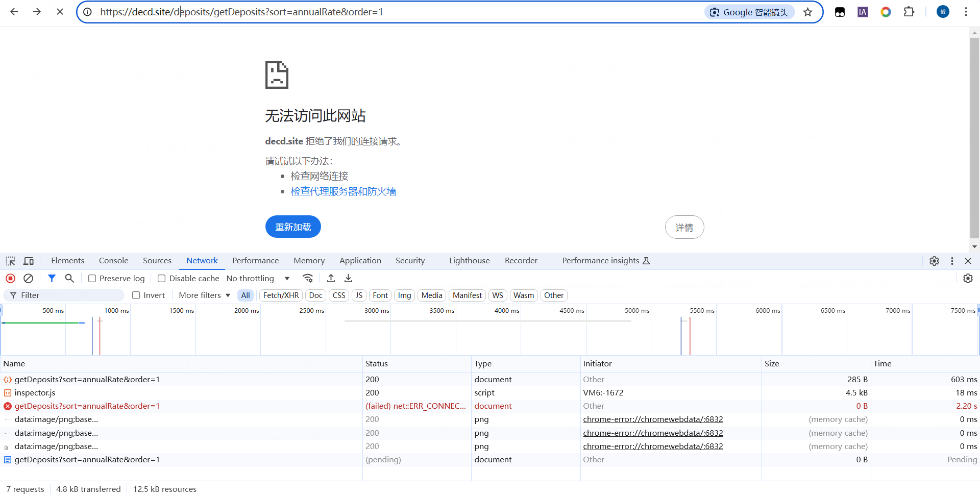Open DevTools settings gear
980x497 pixels.
point(934,261)
